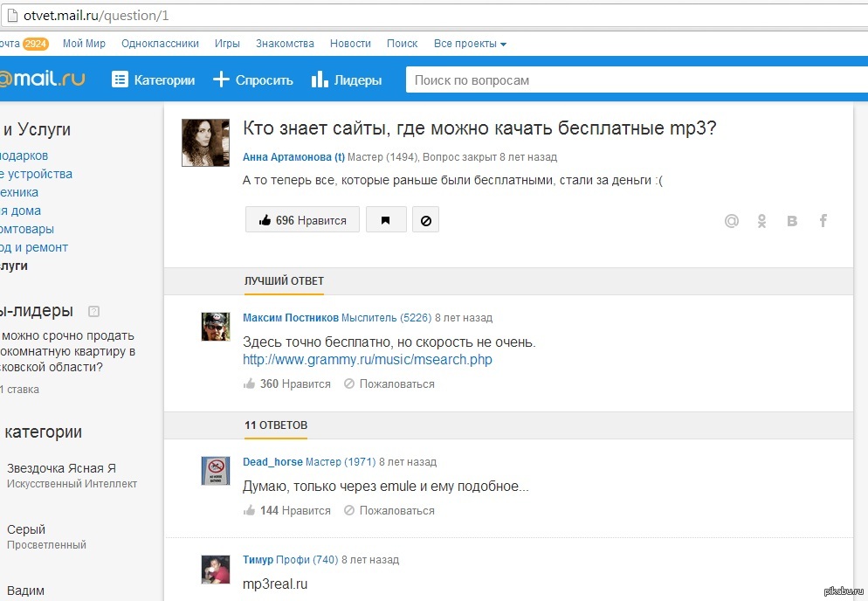The width and height of the screenshot is (868, 601).
Task: Open Серый's profile in the sidebar
Action: click(x=26, y=529)
